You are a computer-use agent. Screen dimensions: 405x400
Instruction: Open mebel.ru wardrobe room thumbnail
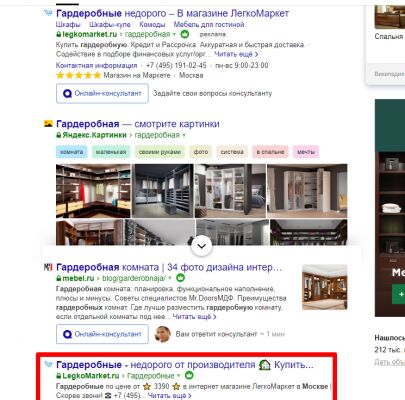[325, 287]
